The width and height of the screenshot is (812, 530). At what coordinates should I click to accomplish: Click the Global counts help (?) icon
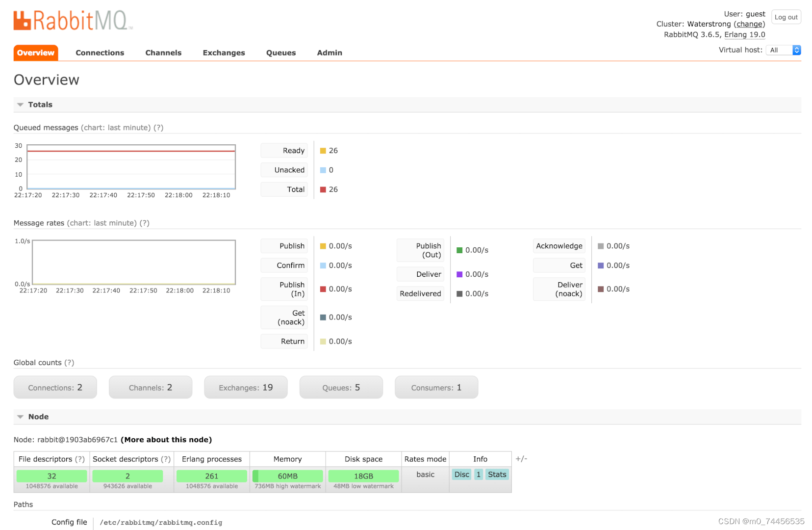[70, 362]
